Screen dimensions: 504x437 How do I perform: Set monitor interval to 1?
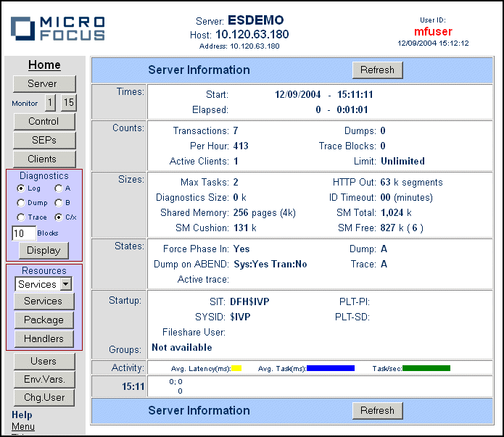pos(51,103)
